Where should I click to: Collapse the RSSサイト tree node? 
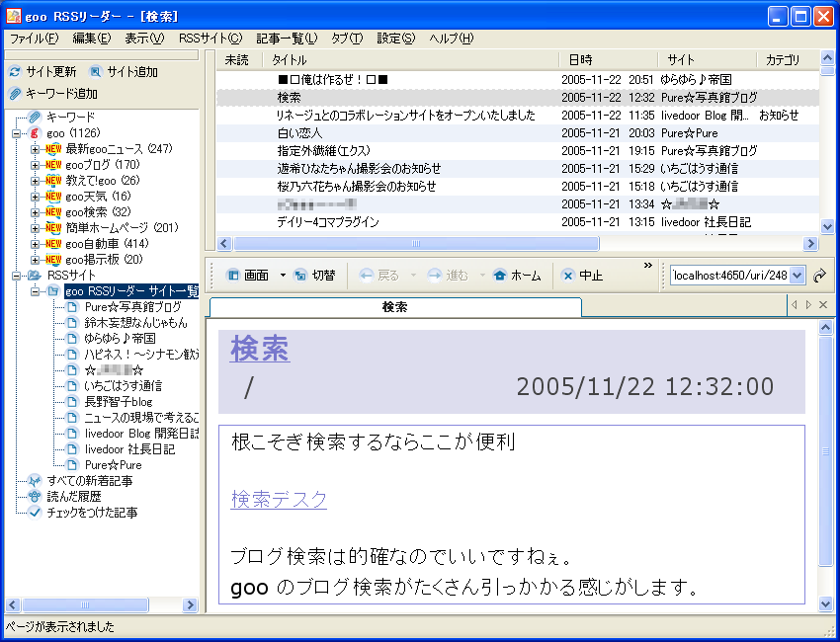(17, 276)
